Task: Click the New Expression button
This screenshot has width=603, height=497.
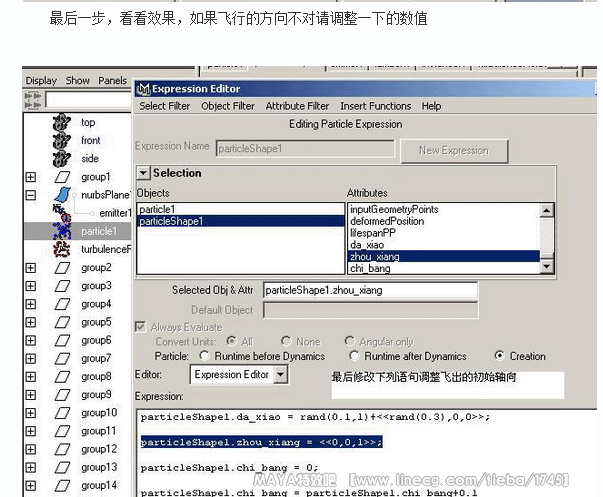Action: pyautogui.click(x=454, y=150)
